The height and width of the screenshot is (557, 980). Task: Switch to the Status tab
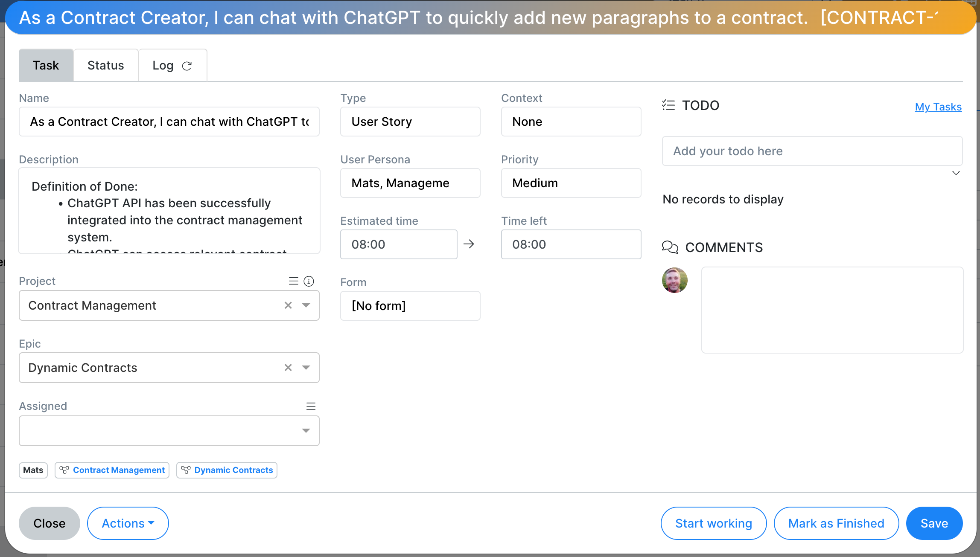coord(106,65)
